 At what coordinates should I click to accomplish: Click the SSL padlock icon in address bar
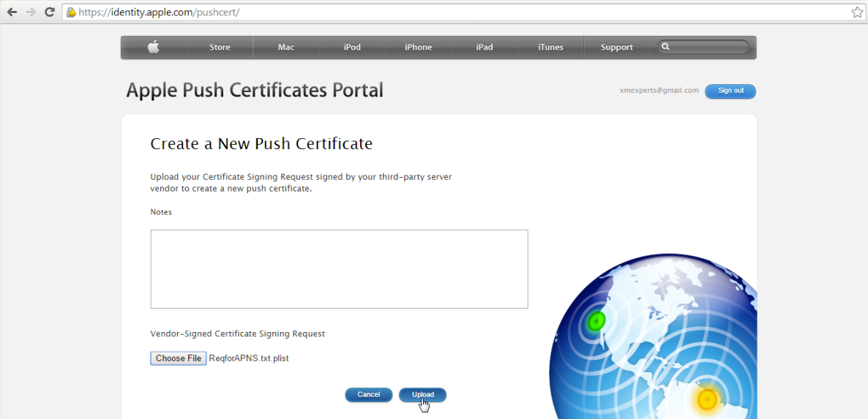71,12
